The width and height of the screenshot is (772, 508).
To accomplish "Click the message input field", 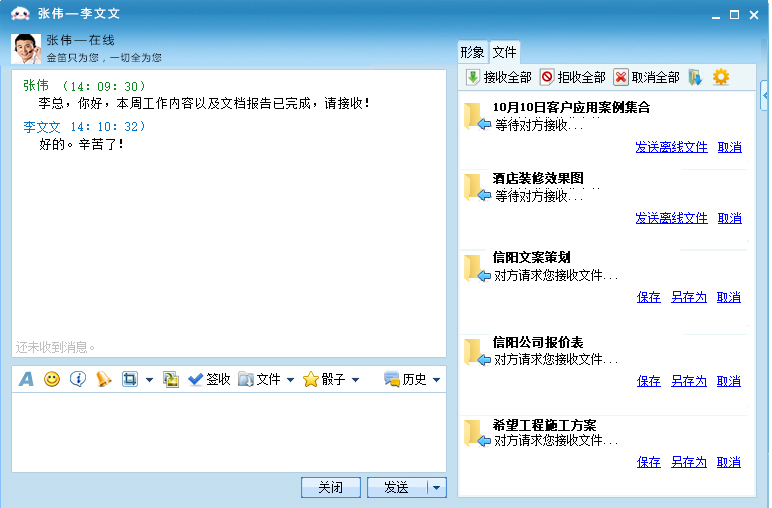I will 229,432.
